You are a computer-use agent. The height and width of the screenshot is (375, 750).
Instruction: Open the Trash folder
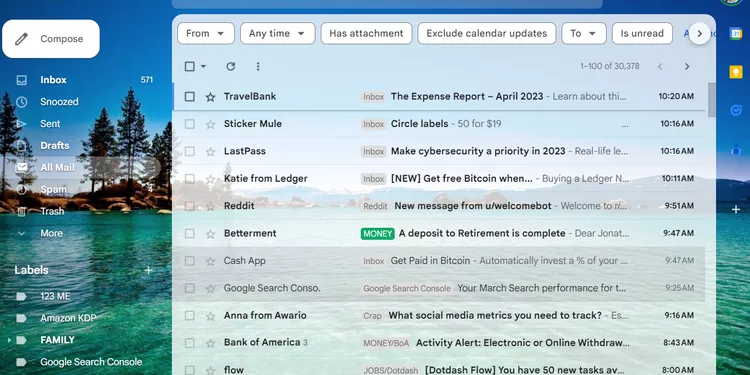pyautogui.click(x=52, y=211)
